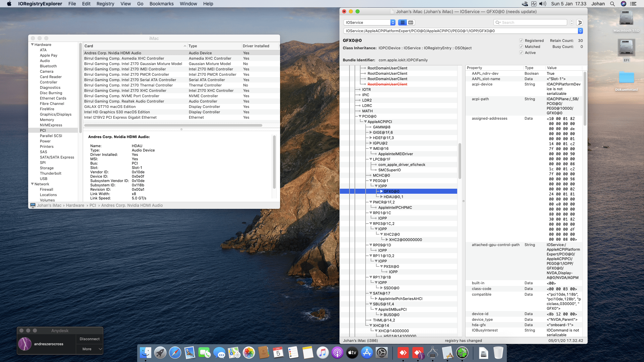This screenshot has height=362, width=644.
Task: Open the Window menu
Action: tap(189, 4)
